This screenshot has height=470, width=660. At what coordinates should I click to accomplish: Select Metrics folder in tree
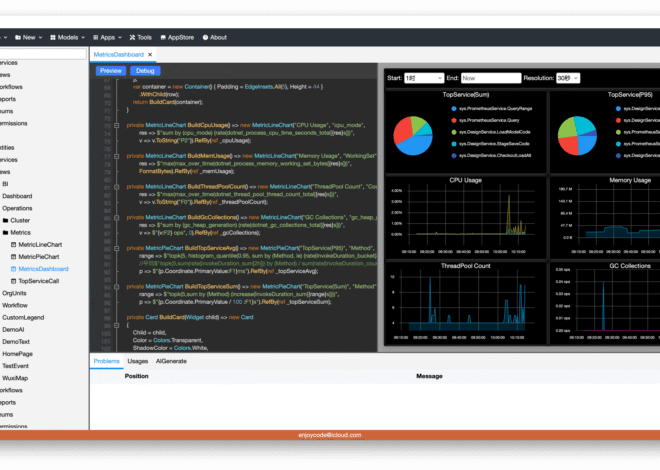(x=20, y=233)
